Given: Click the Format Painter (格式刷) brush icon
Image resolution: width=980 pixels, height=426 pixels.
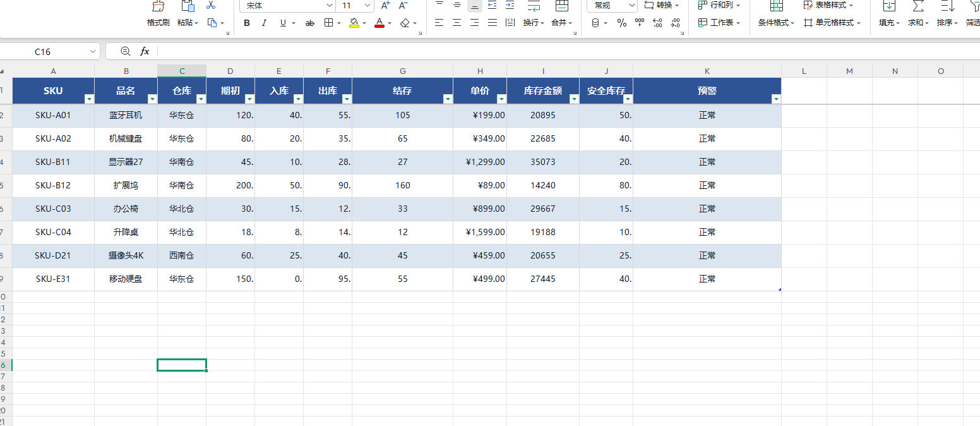Looking at the screenshot, I should (x=158, y=6).
